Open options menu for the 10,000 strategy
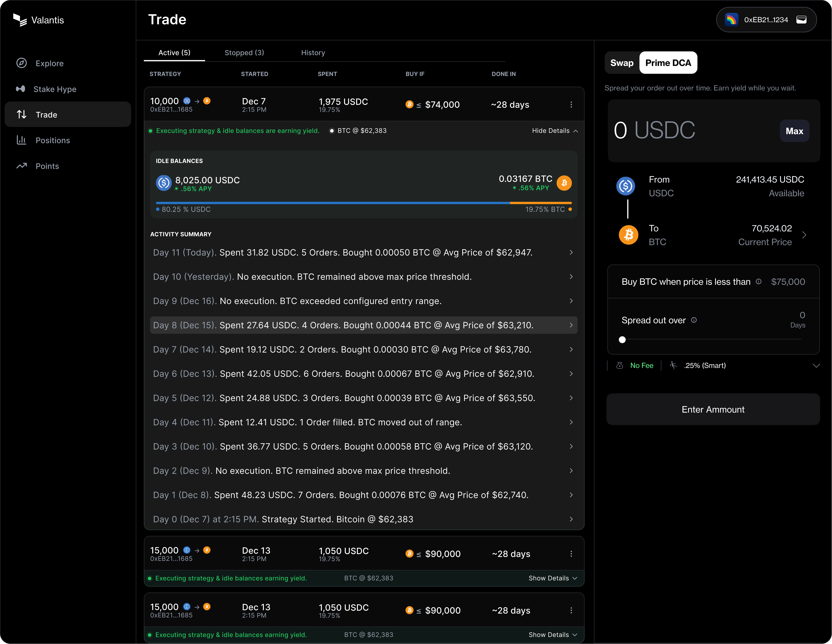832x644 pixels. 571,104
